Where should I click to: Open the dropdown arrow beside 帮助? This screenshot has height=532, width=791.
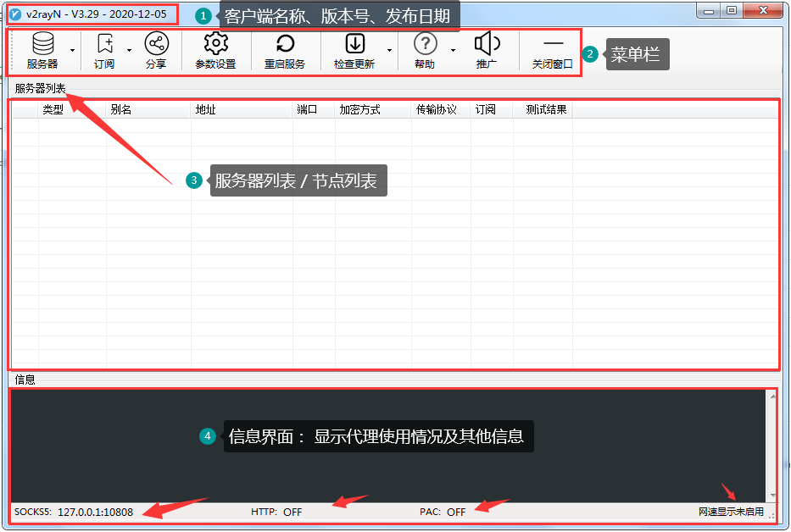[x=453, y=51]
